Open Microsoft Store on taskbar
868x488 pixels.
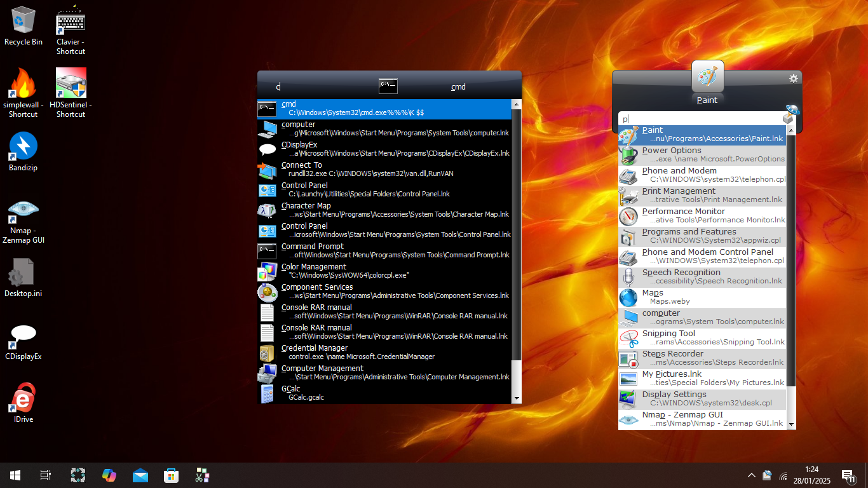171,475
